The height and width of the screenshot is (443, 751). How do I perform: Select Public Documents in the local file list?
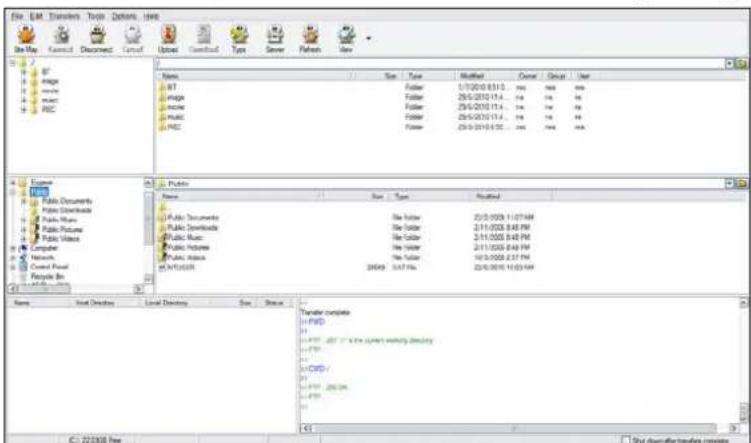coord(188,217)
